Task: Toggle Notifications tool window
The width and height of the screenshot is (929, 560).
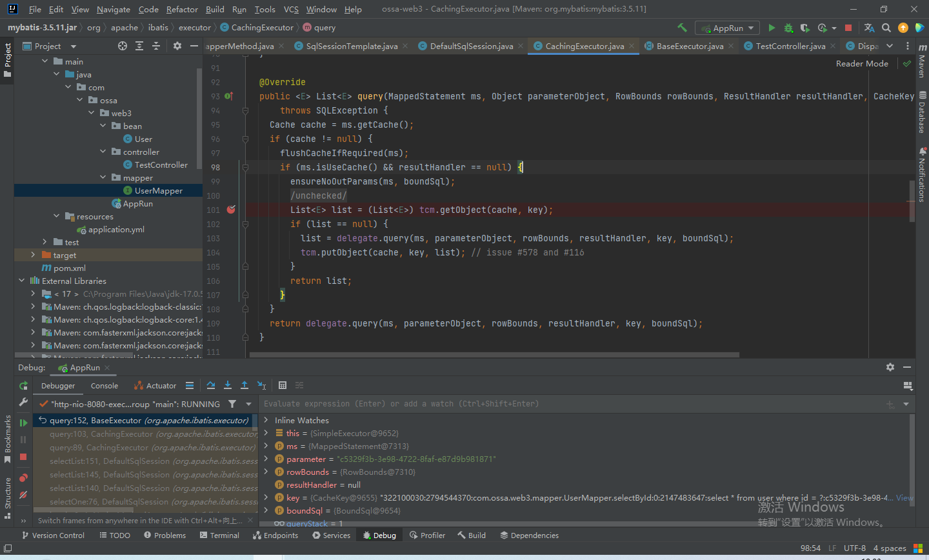Action: point(922,174)
